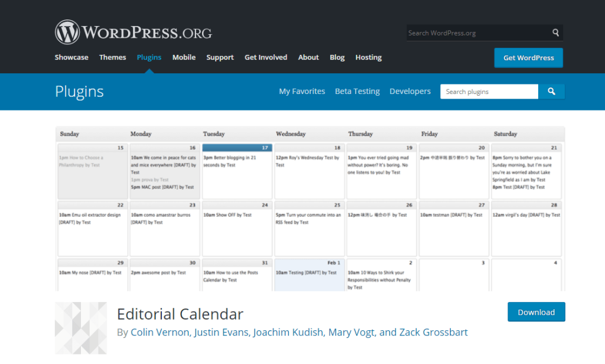The width and height of the screenshot is (605, 364).
Task: Open the Showcase menu item
Action: tap(71, 57)
